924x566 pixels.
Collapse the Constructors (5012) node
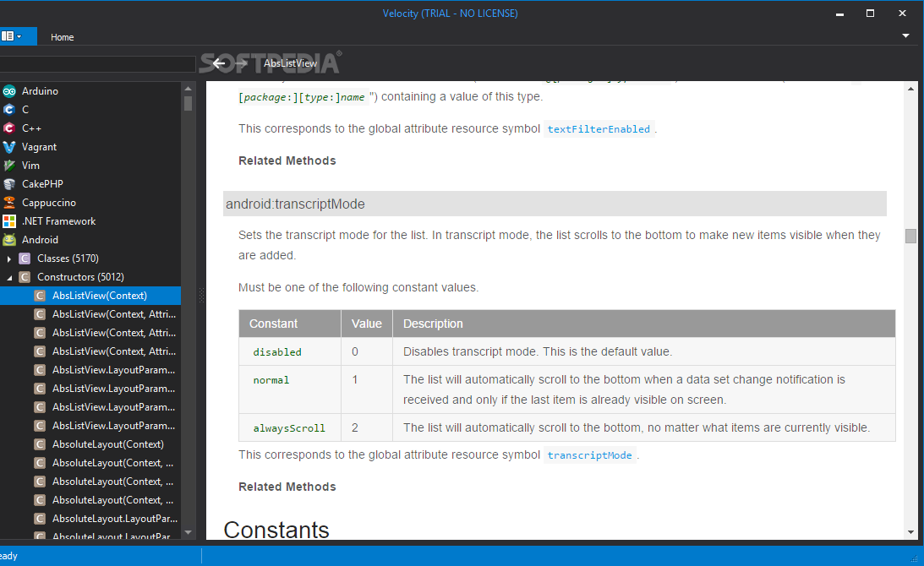pyautogui.click(x=8, y=277)
